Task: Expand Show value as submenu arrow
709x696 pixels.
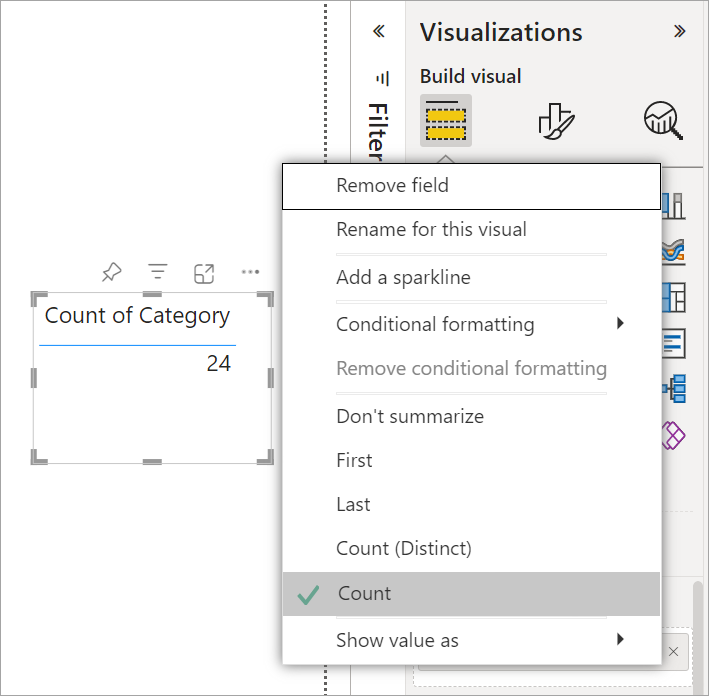Action: (x=620, y=639)
